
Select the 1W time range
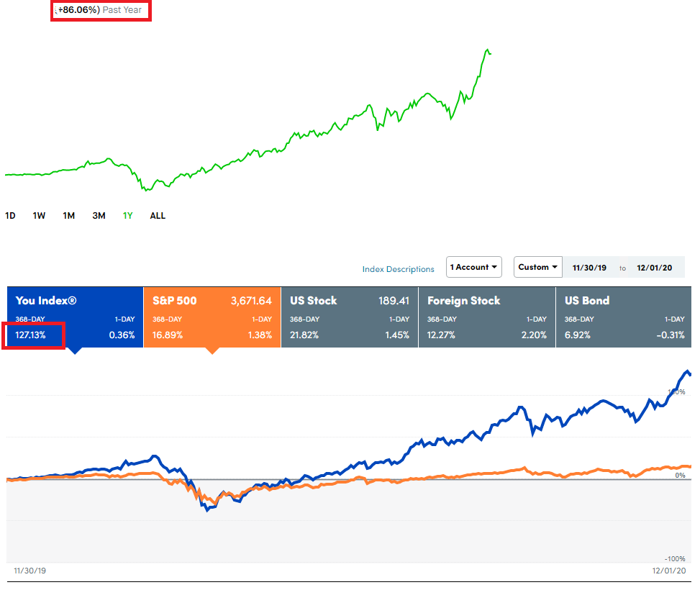tap(39, 216)
